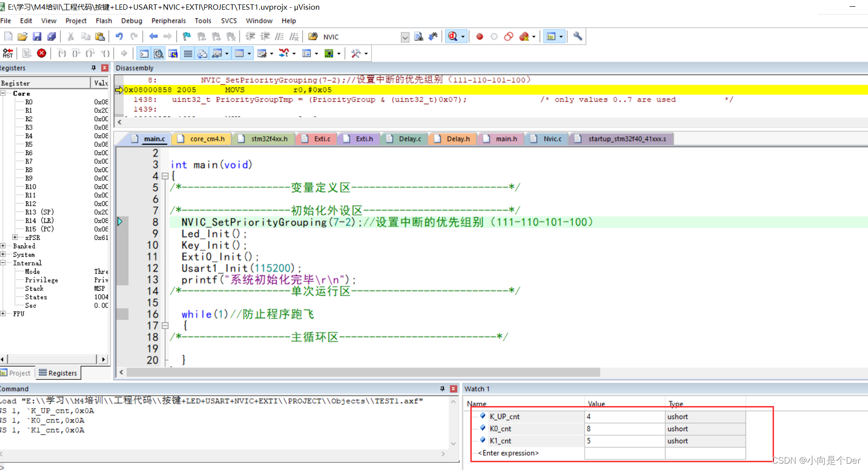Insert a bookmark with the flag icon

(x=187, y=36)
